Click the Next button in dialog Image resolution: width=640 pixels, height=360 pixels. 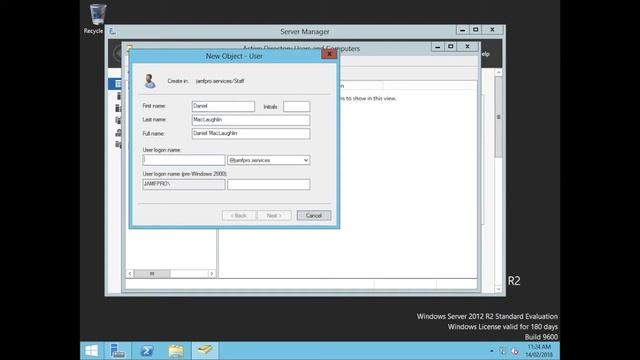[274, 216]
